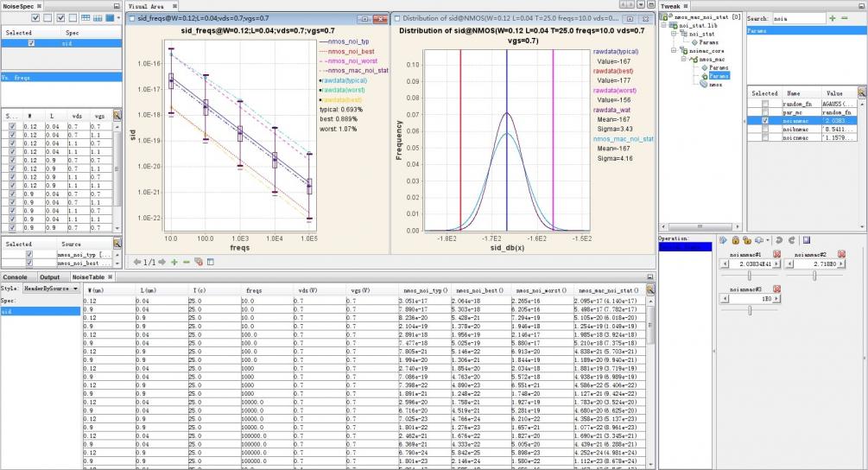
Task: Toggle the sid spec checkbox
Action: tap(31, 42)
